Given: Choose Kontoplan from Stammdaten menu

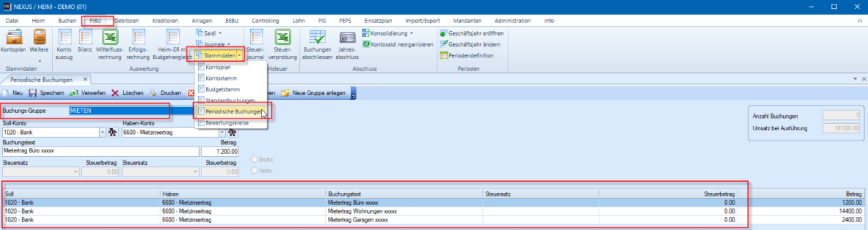Looking at the screenshot, I should 232,67.
